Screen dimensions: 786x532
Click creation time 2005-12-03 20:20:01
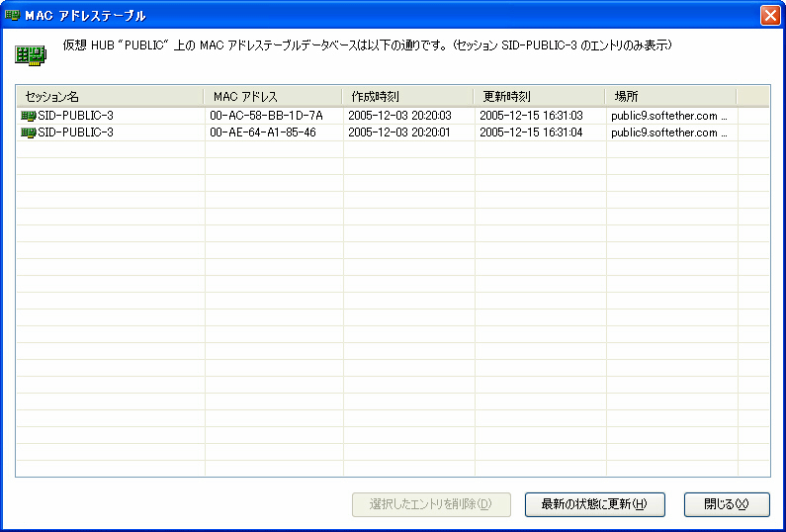point(399,133)
